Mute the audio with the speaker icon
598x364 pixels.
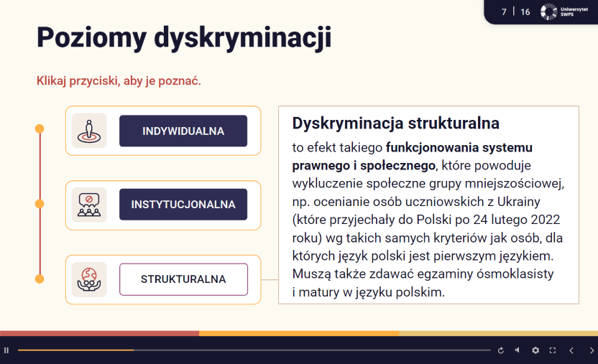(x=517, y=350)
